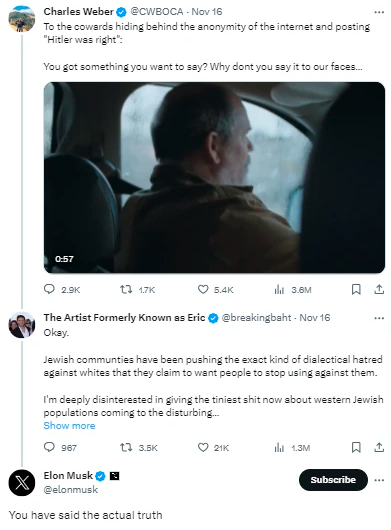Open Elon Musk's X logo avatar
This screenshot has height=530, width=391.
22,483
